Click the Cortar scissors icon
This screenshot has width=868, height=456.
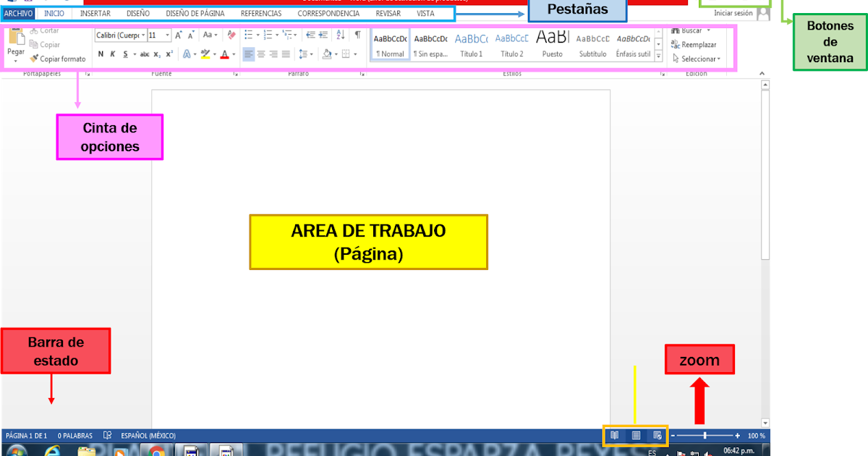pos(34,30)
